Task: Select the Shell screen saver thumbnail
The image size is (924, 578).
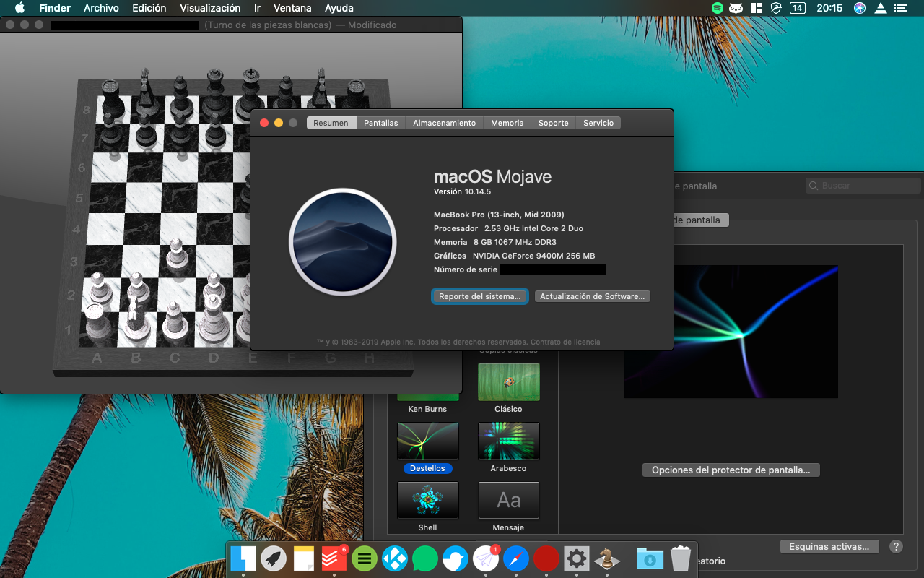Action: [428, 501]
